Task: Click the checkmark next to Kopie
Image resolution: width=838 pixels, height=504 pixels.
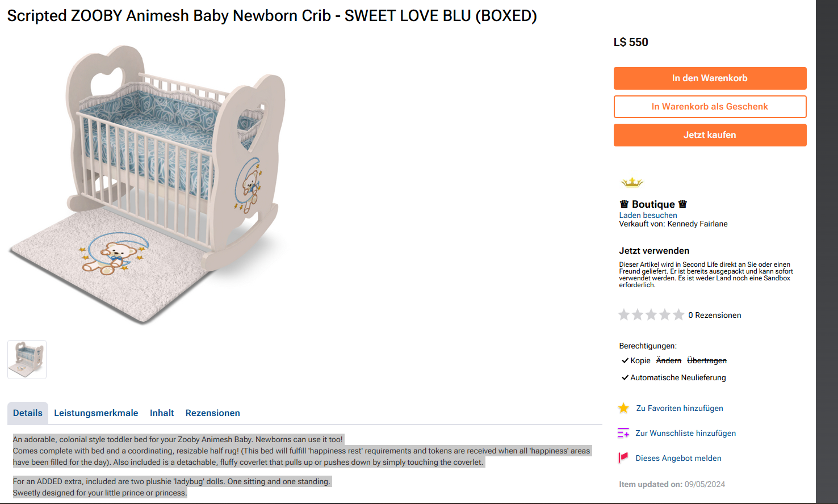Action: pos(625,360)
